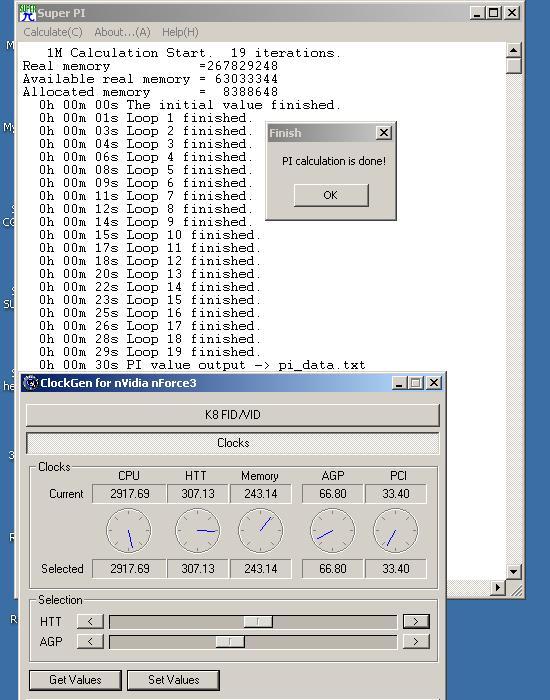Open the K8 FID/VID section
The image size is (550, 700).
pos(233,415)
